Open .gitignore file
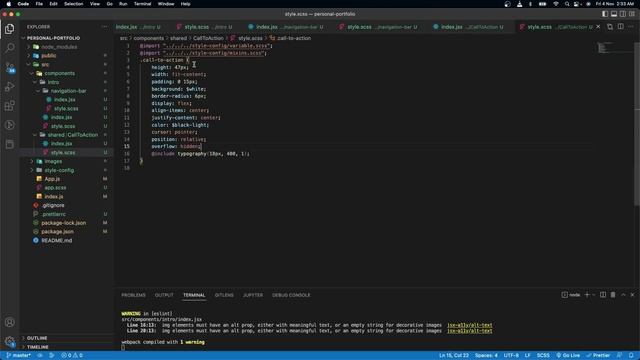640x360 pixels. tap(53, 205)
